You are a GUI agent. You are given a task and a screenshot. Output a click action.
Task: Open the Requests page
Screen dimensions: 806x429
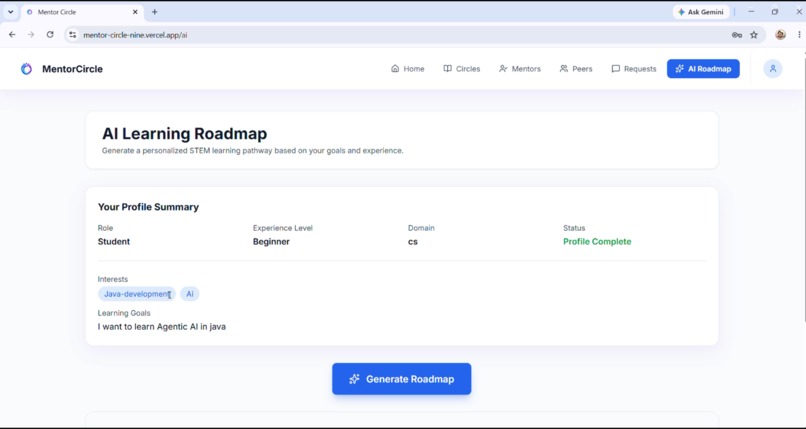634,69
